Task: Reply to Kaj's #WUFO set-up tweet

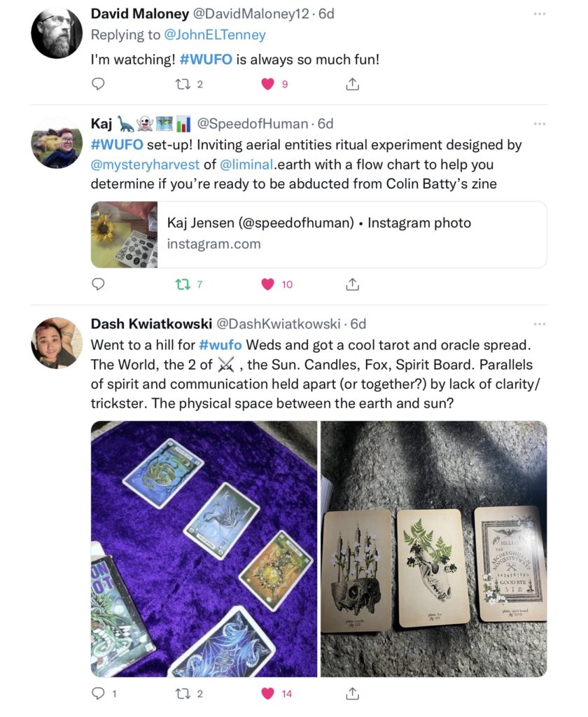Action: click(x=98, y=284)
